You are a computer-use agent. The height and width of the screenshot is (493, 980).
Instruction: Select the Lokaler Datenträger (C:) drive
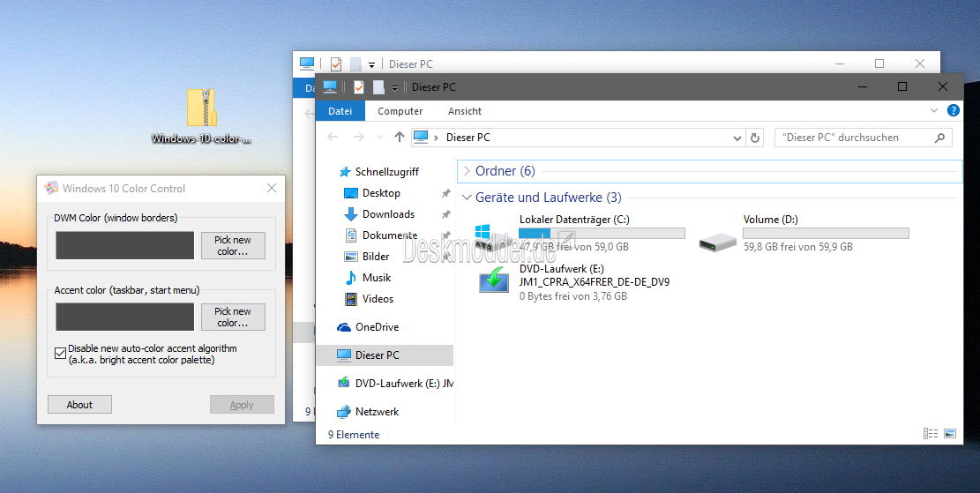(x=580, y=233)
